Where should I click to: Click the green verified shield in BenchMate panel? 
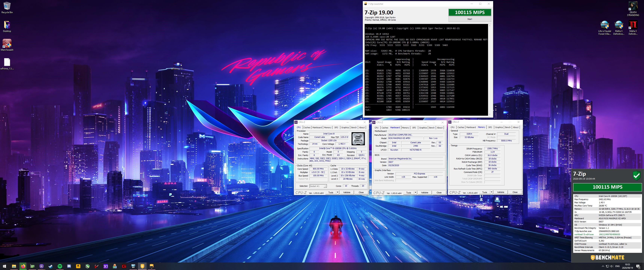(x=637, y=175)
